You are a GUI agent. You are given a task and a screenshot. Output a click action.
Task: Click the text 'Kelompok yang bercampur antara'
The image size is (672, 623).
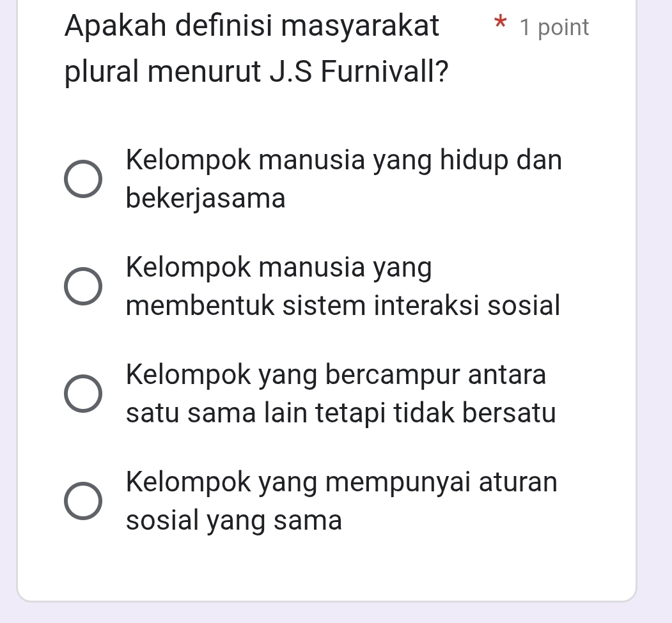click(x=336, y=374)
